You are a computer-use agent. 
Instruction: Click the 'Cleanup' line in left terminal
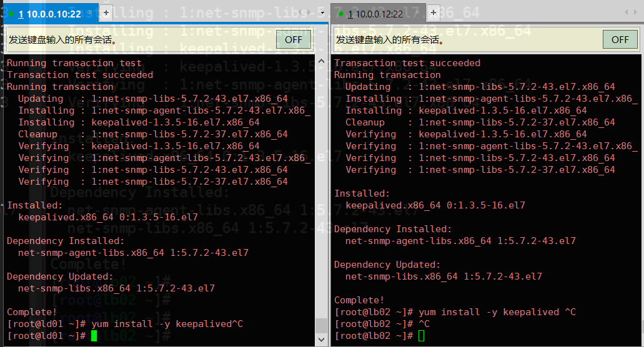coord(153,135)
